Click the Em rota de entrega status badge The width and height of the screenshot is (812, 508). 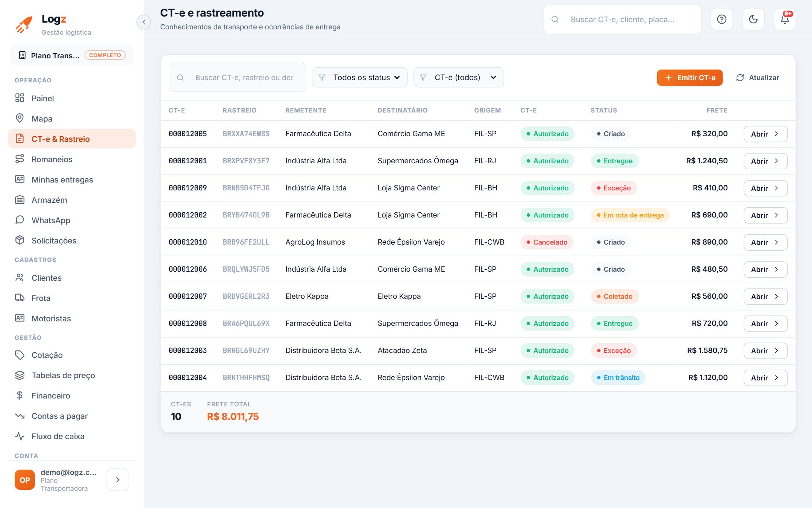(630, 215)
